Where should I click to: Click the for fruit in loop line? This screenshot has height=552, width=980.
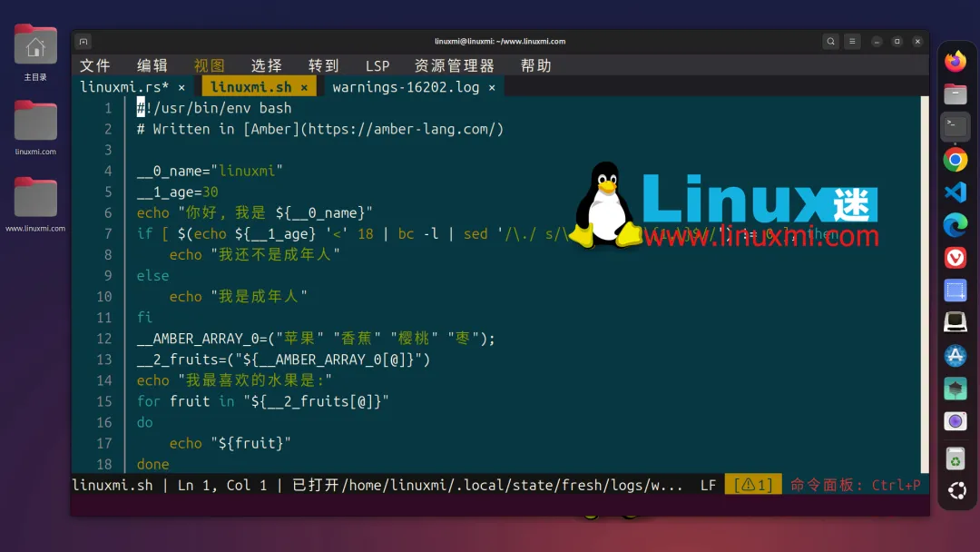tap(263, 401)
